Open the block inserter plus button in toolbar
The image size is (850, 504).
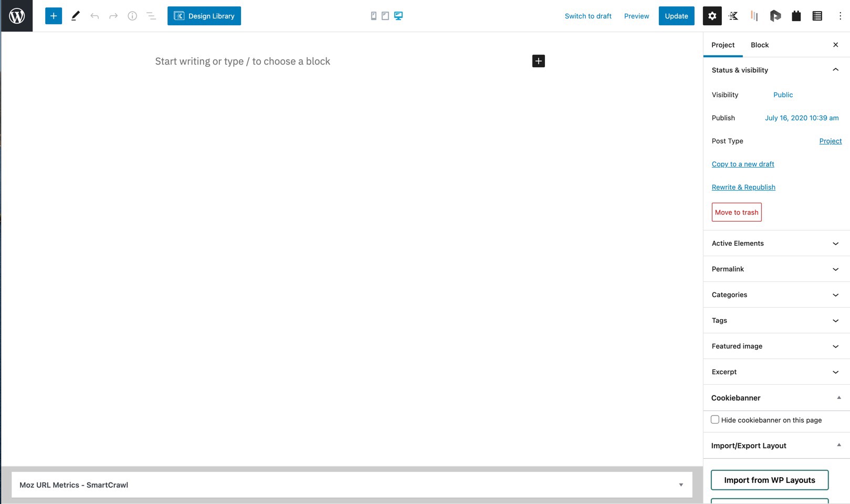coord(54,16)
